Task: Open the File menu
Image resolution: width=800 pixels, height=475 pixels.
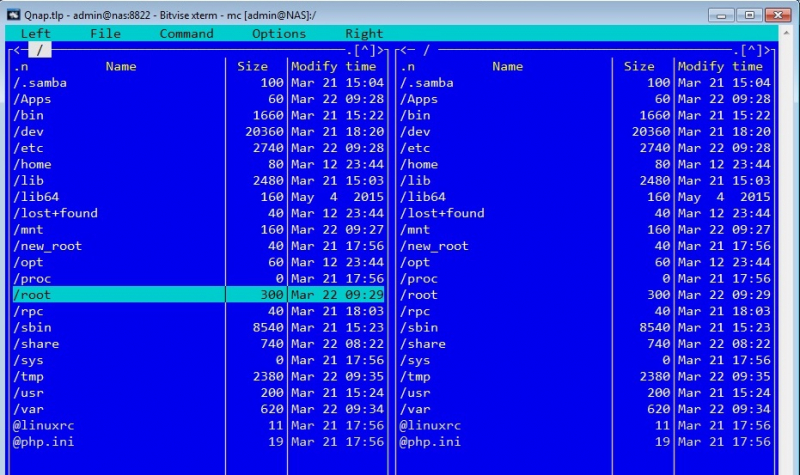Action: [x=105, y=33]
